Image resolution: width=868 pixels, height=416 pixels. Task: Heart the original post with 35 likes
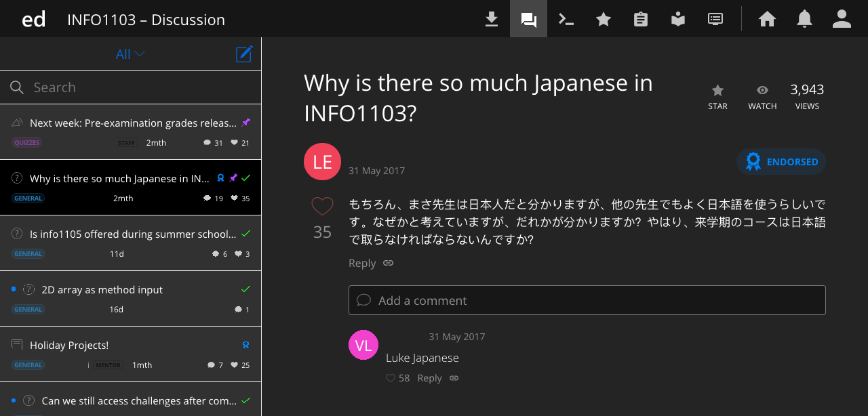click(322, 206)
